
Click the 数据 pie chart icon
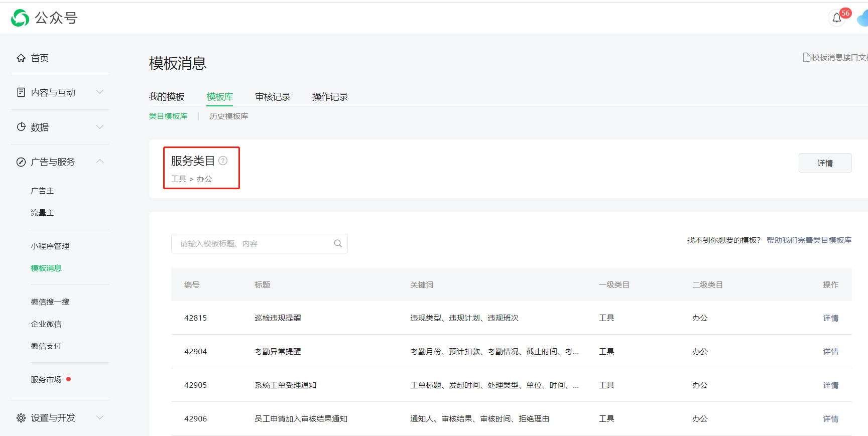tap(21, 127)
